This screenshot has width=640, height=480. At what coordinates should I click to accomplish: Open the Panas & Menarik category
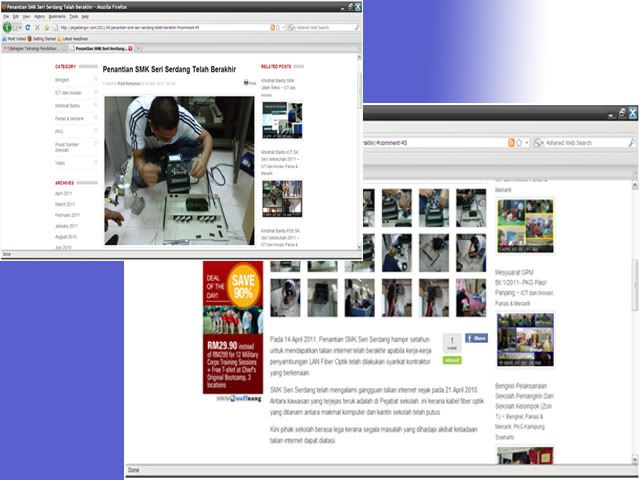pyautogui.click(x=69, y=118)
